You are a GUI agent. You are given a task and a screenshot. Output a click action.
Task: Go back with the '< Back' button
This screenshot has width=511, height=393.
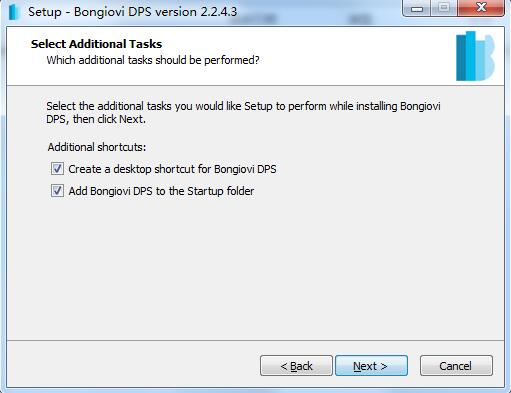pyautogui.click(x=296, y=366)
